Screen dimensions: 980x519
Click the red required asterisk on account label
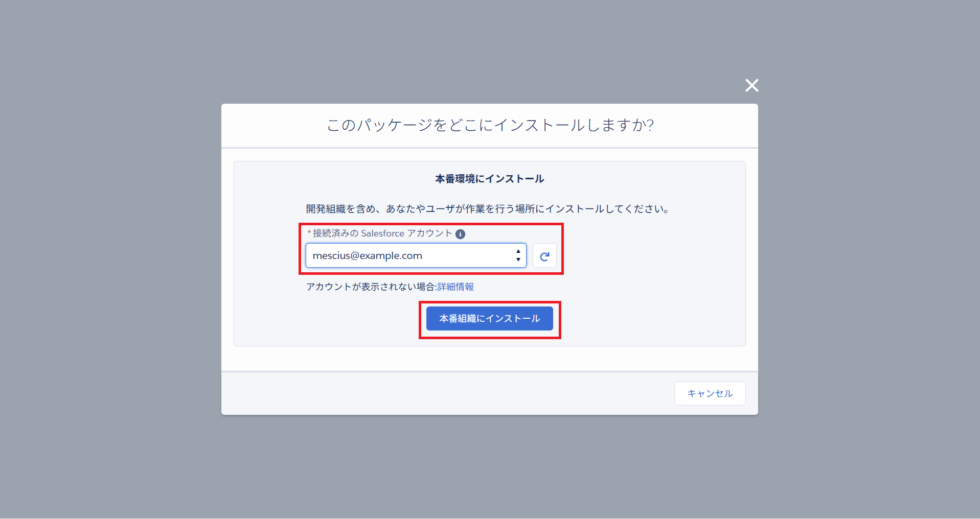309,233
